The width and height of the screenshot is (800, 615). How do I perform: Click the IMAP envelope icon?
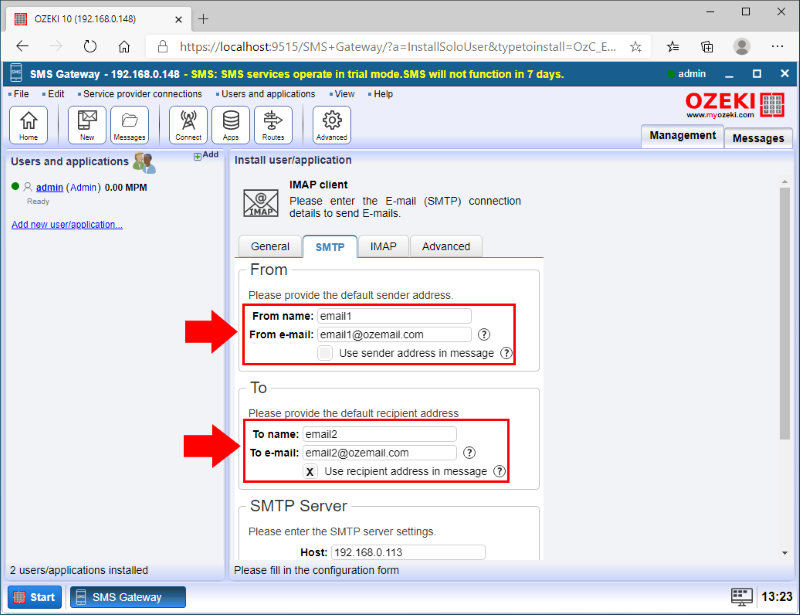point(261,203)
